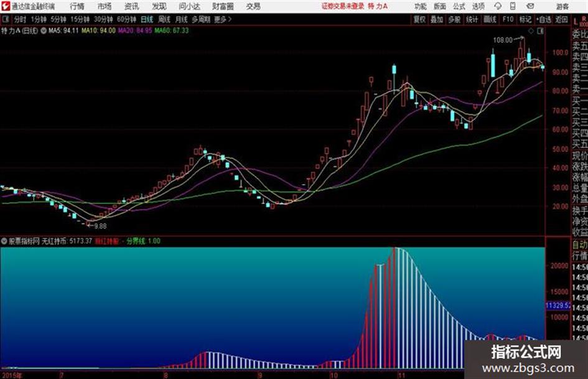Switch to the 30分钟 period tab
The height and width of the screenshot is (379, 588).
[x=103, y=19]
